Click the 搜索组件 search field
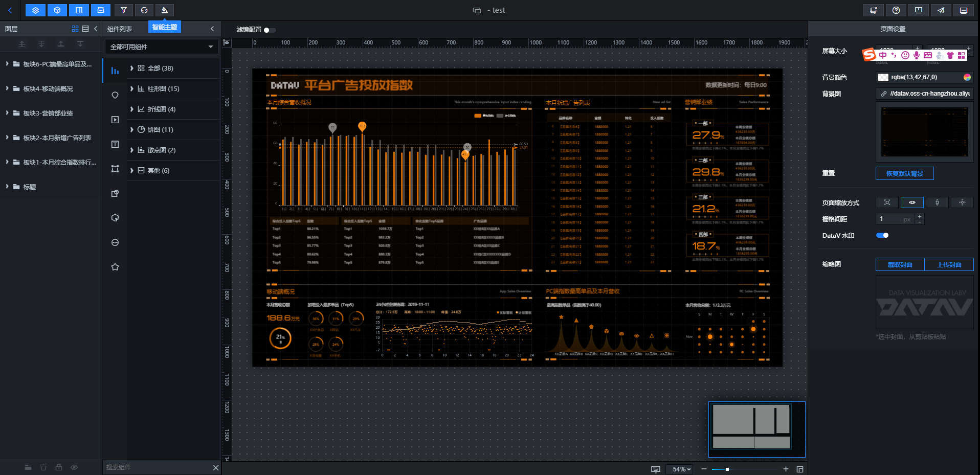The height and width of the screenshot is (475, 980). [156, 467]
